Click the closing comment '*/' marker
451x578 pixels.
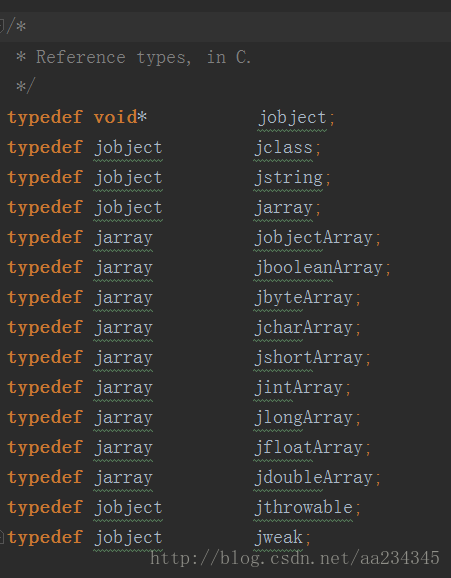click(x=25, y=86)
